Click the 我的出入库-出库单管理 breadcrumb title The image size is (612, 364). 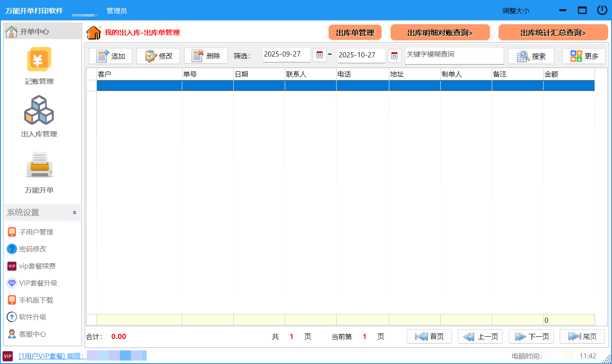click(142, 33)
